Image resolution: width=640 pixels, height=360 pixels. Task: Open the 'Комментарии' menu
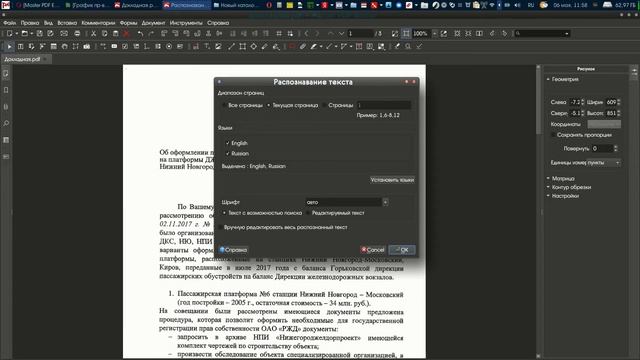[98, 23]
